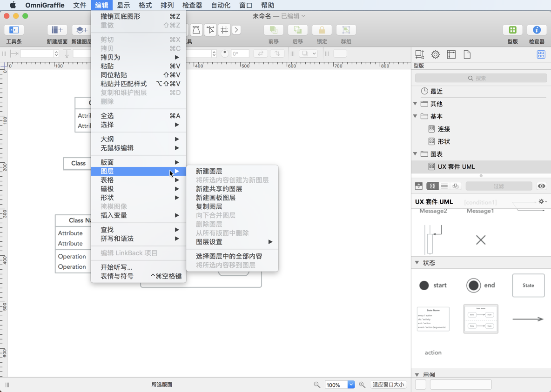Collapse the 图表 stencil folder
Image resolution: width=551 pixels, height=392 pixels.
pyautogui.click(x=415, y=154)
